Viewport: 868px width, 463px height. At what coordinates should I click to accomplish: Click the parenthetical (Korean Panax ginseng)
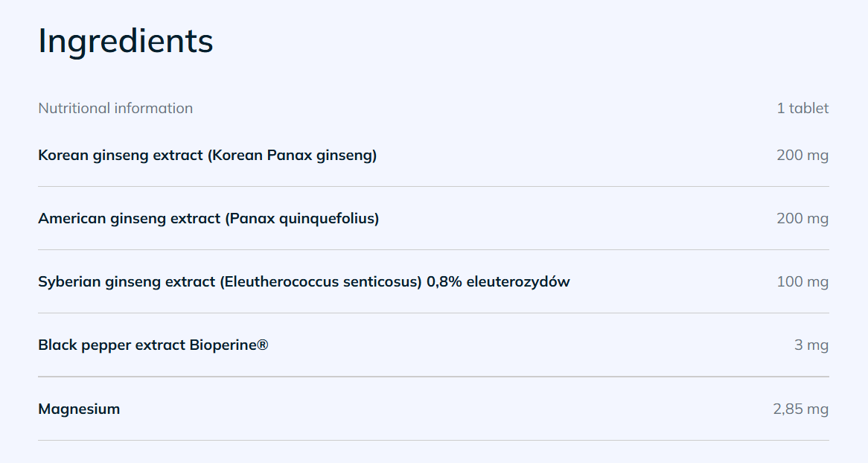click(292, 156)
